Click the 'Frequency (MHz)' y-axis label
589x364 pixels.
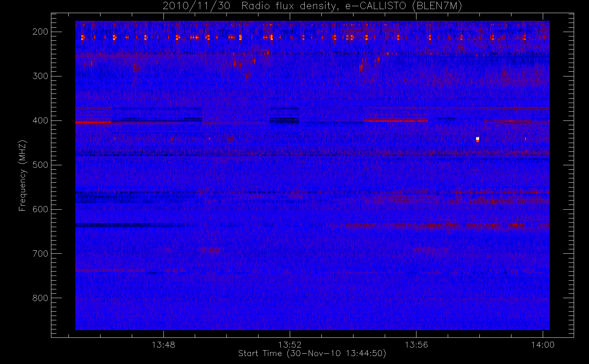coord(23,175)
